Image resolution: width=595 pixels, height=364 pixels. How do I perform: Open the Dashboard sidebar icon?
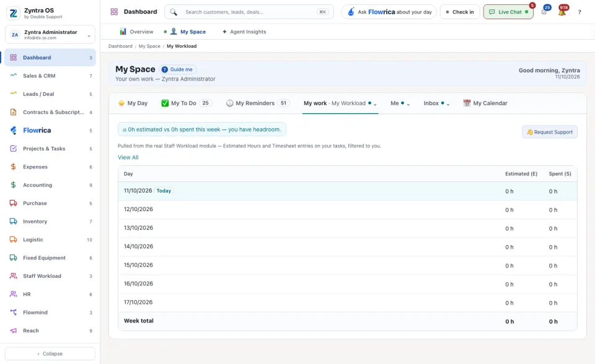[13, 58]
